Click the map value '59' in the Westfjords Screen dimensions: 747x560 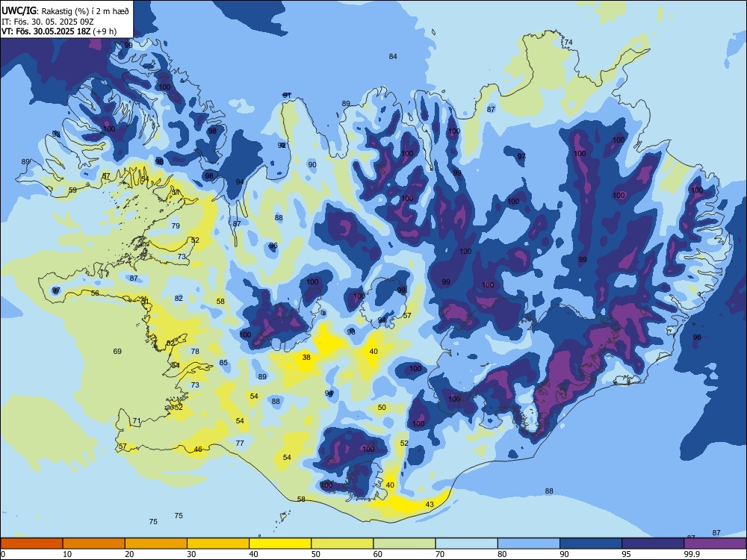tap(72, 190)
